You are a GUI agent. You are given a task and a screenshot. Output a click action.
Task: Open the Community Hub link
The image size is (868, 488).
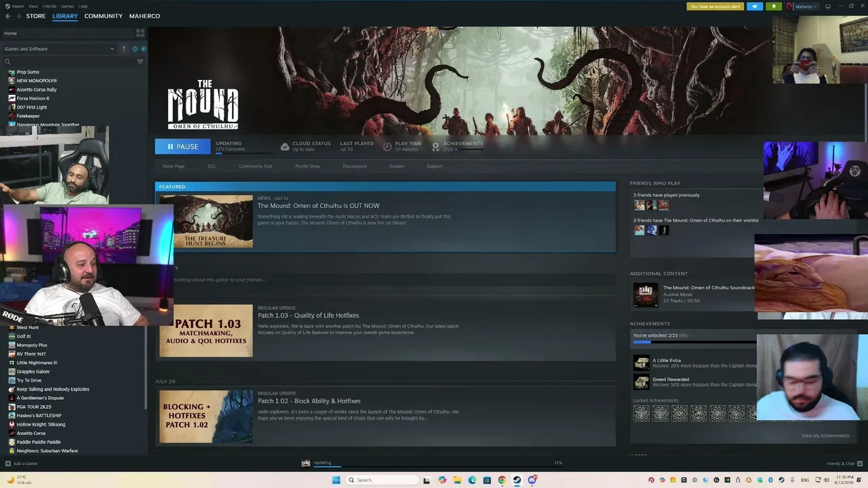click(255, 166)
